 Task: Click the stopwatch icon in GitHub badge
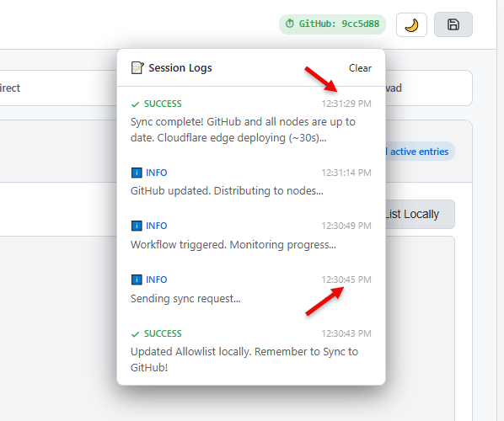[290, 24]
